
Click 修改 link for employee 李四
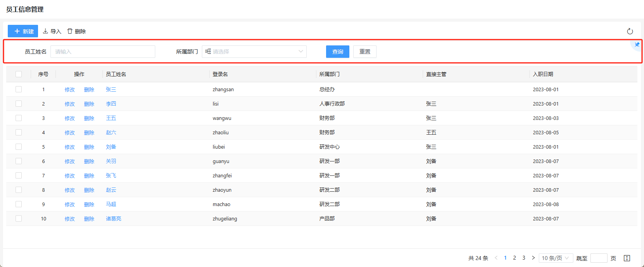(69, 104)
